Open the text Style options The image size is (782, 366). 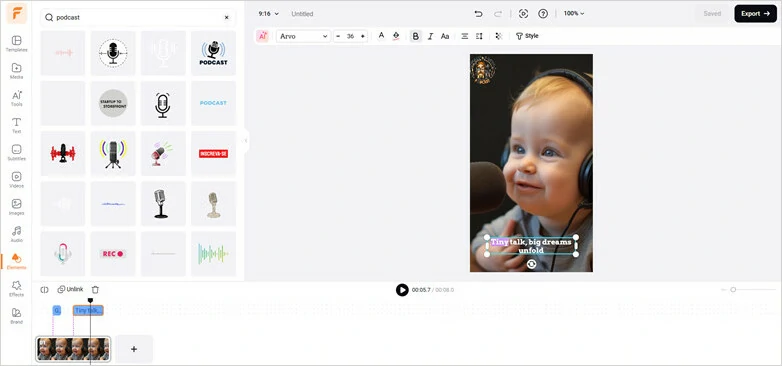pos(527,36)
